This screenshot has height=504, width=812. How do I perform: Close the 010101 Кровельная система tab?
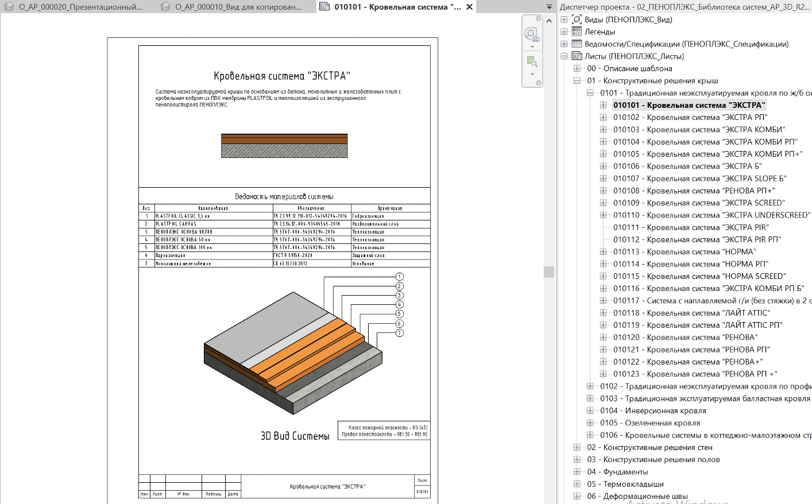469,7
